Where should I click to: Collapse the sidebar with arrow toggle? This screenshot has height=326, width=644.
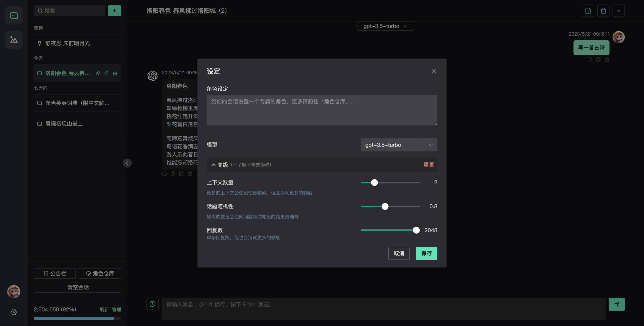(127, 163)
